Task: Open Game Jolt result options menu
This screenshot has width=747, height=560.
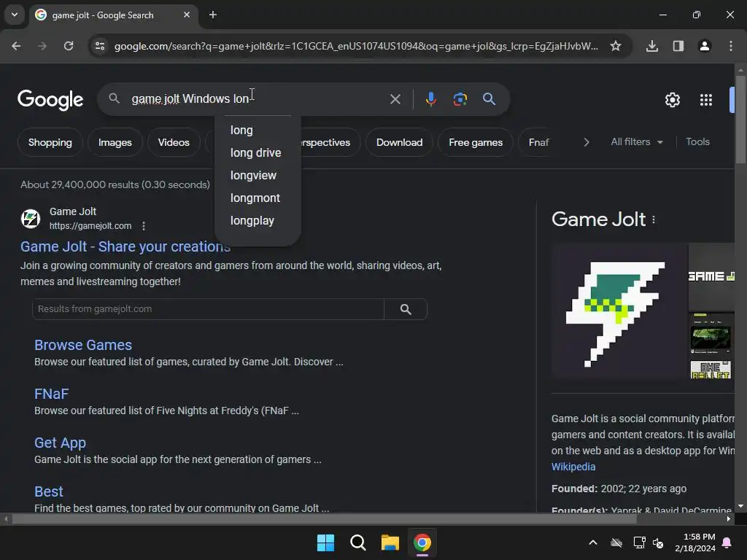Action: [x=144, y=226]
